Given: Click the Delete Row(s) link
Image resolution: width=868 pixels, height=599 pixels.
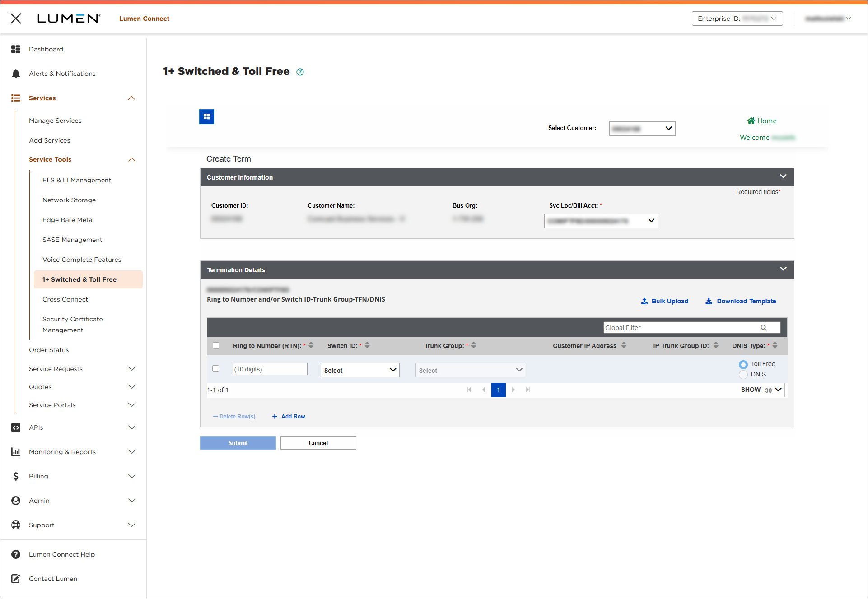Looking at the screenshot, I should coord(234,417).
